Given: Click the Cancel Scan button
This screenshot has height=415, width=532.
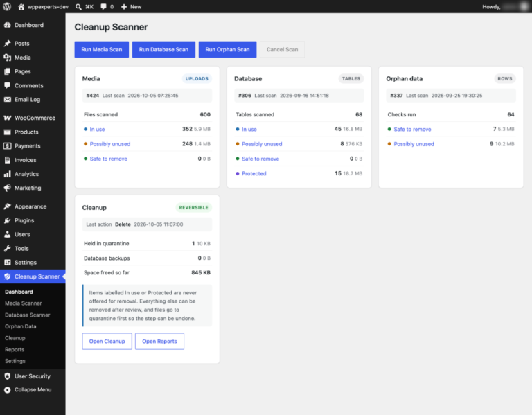Looking at the screenshot, I should tap(283, 50).
